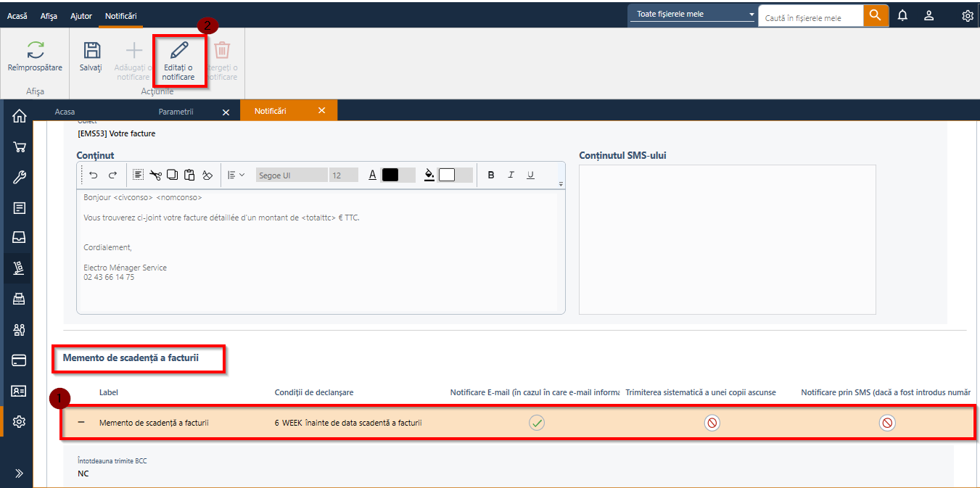Open the cash register sidebar icon
Screen dimensions: 980x488
tap(20, 299)
